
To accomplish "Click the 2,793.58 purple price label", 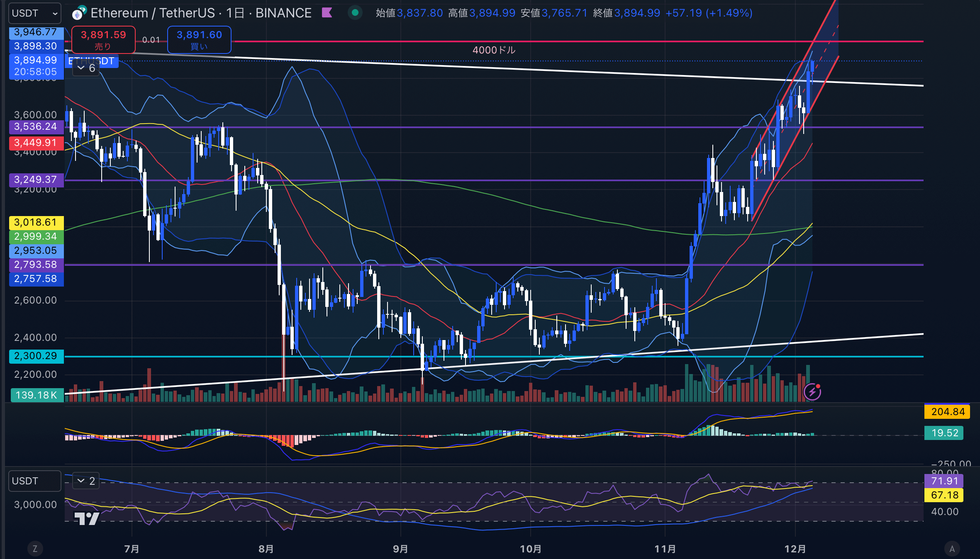I will pyautogui.click(x=36, y=265).
